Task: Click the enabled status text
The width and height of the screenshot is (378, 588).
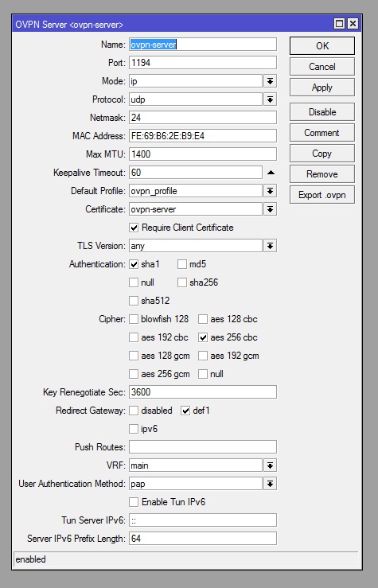Action: point(31,559)
